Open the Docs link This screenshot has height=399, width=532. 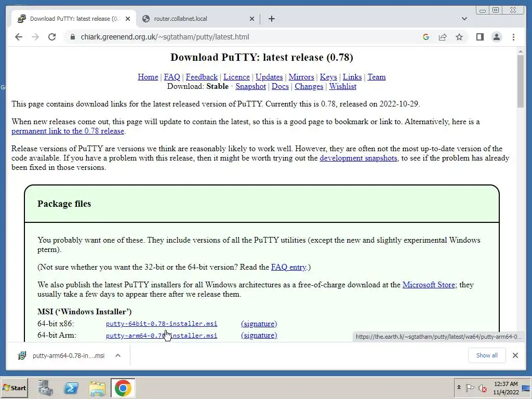(280, 87)
